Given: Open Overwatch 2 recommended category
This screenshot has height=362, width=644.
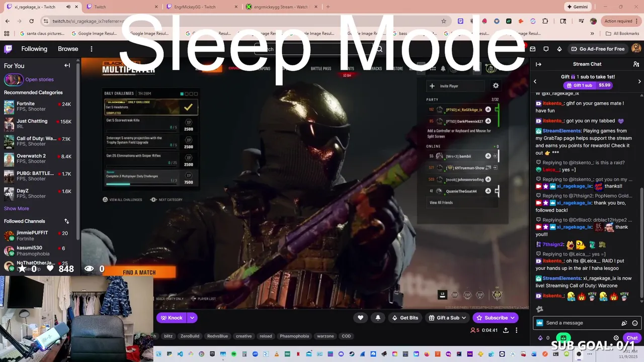Looking at the screenshot, I should (38, 159).
